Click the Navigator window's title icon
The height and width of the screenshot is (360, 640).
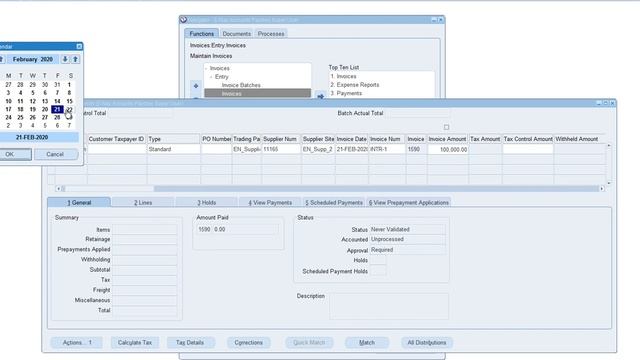click(x=184, y=20)
